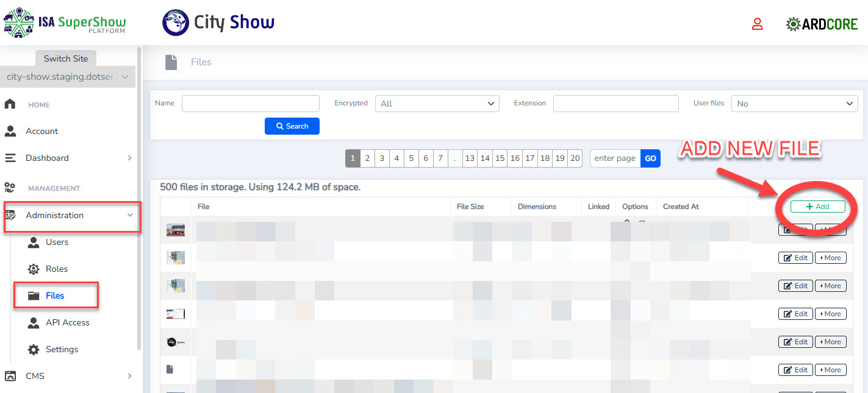Open API Access in the sidebar
This screenshot has height=393, width=868.
(x=67, y=322)
